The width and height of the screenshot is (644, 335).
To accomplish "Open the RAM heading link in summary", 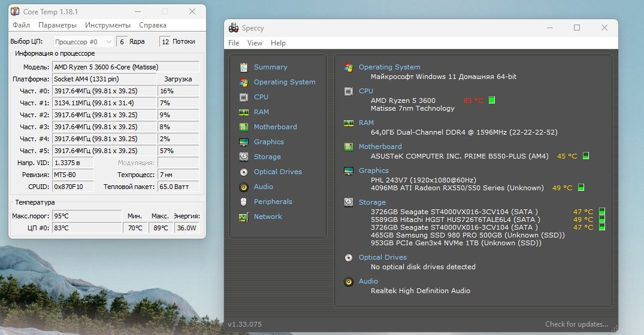I will pyautogui.click(x=367, y=123).
